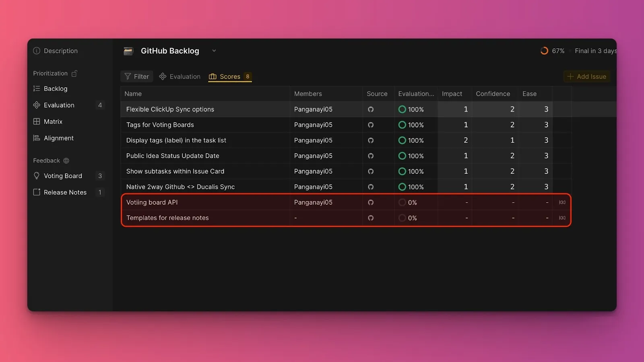Click GitHub source icon for Flexible ClickUp Sync
The width and height of the screenshot is (644, 362).
371,109
